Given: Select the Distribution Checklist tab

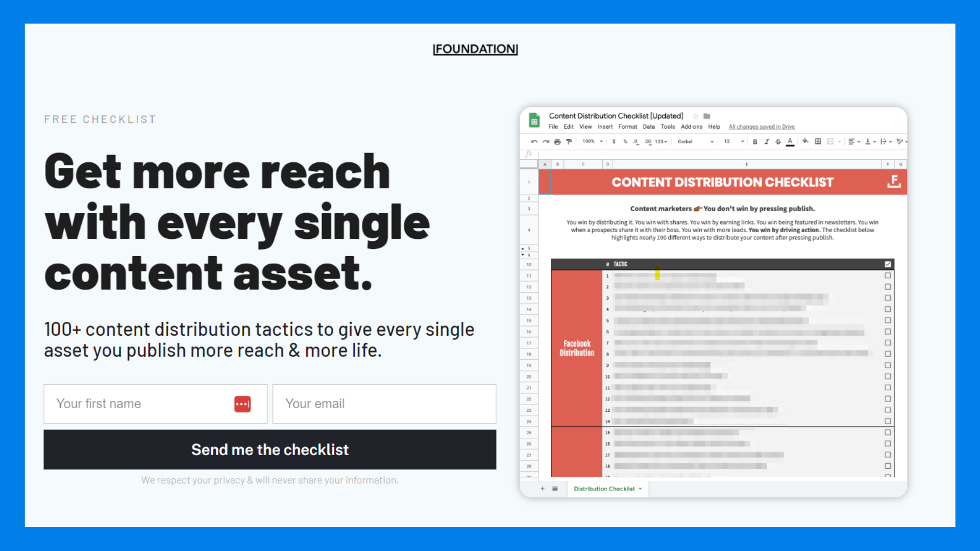Looking at the screenshot, I should tap(605, 488).
